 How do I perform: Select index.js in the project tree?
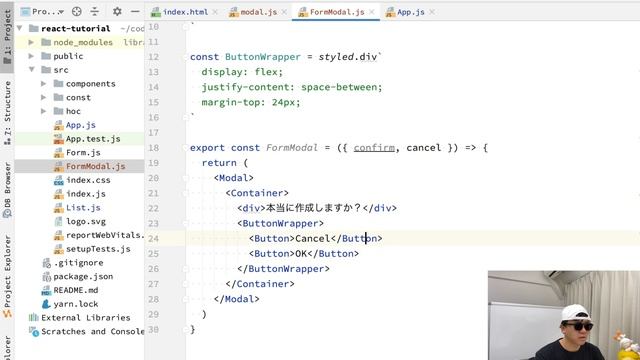coord(86,194)
